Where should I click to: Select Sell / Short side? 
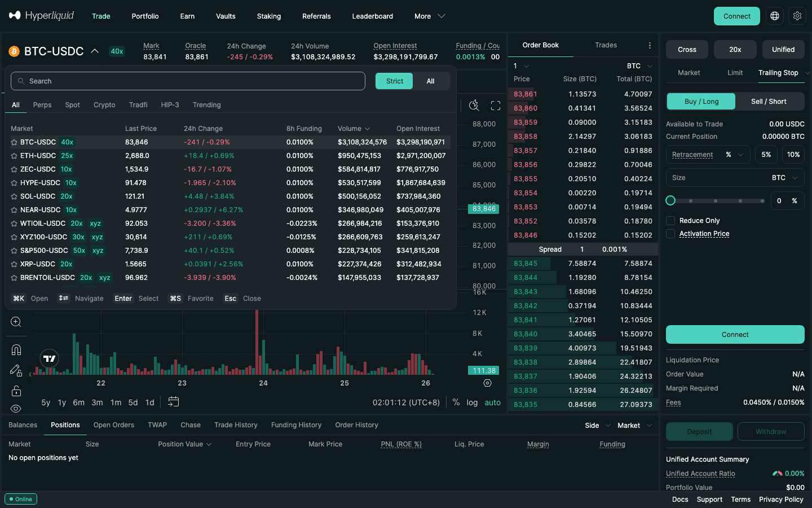pyautogui.click(x=769, y=102)
